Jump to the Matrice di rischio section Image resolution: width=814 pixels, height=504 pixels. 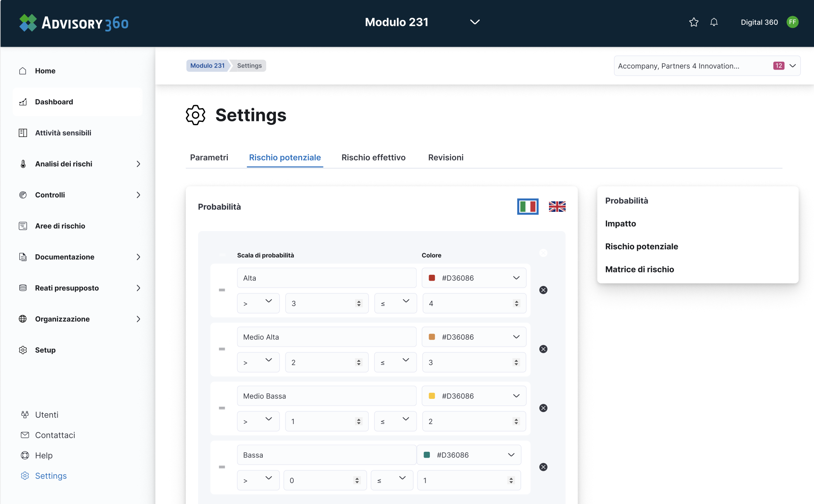click(x=640, y=269)
